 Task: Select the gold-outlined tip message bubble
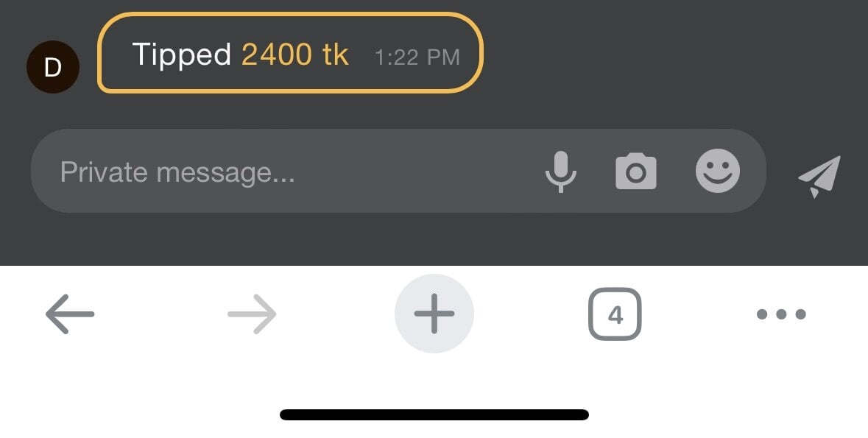coord(291,53)
